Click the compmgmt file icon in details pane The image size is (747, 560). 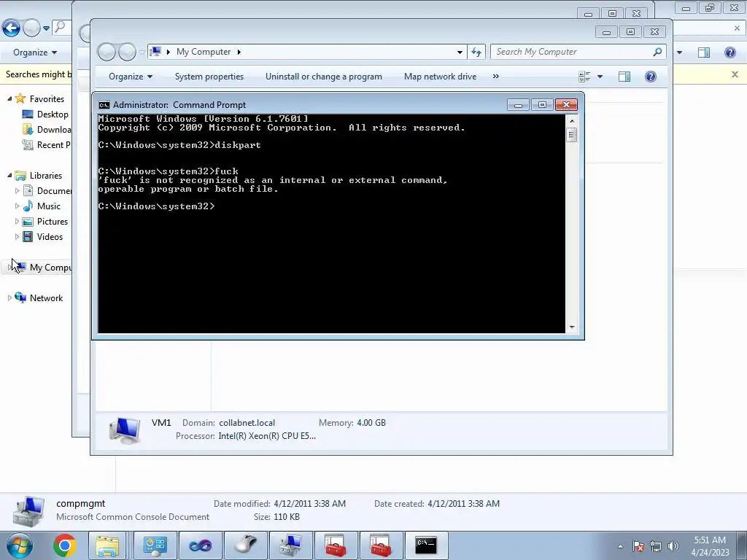point(28,511)
